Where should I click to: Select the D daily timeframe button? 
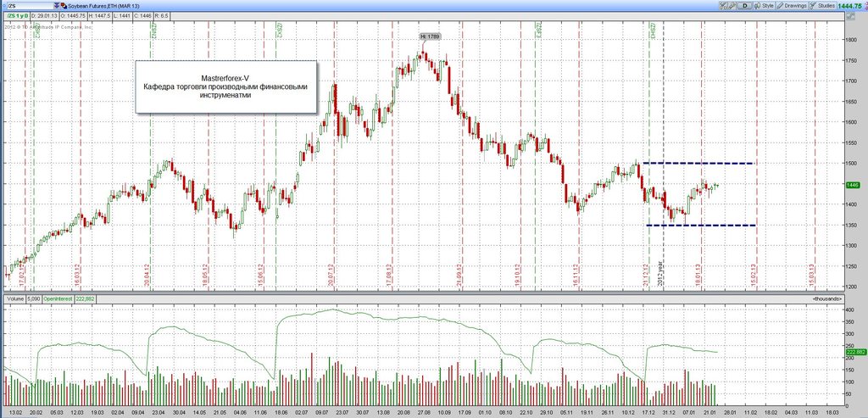click(745, 5)
